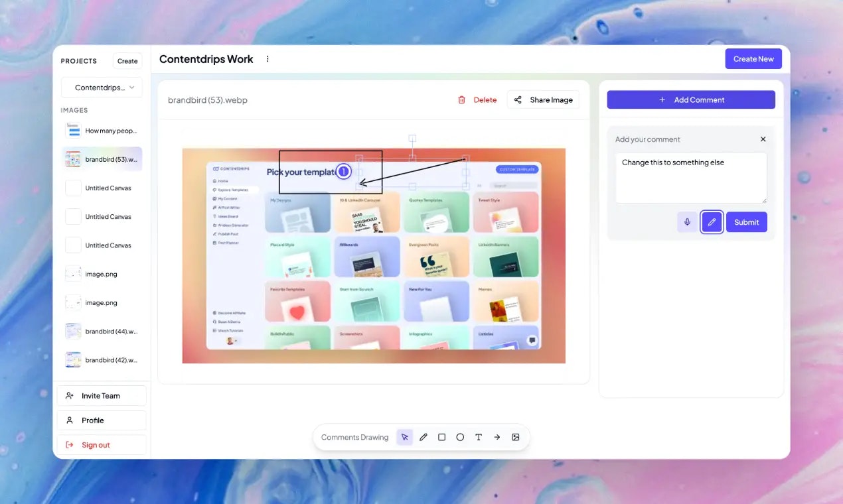843x504 pixels.
Task: Click the Contentdrips Work heading
Action: [206, 59]
